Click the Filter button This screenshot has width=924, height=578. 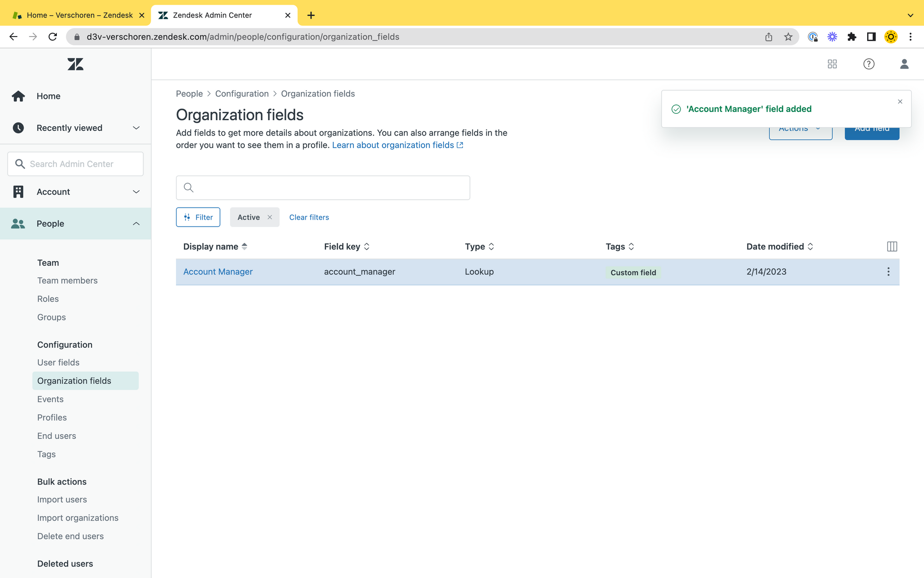(x=198, y=217)
